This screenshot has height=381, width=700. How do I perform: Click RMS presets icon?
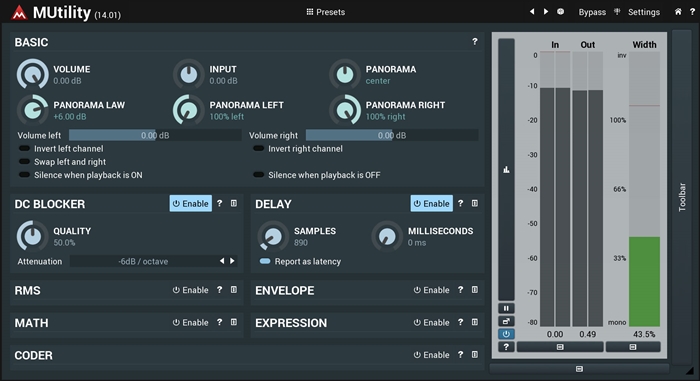point(234,289)
